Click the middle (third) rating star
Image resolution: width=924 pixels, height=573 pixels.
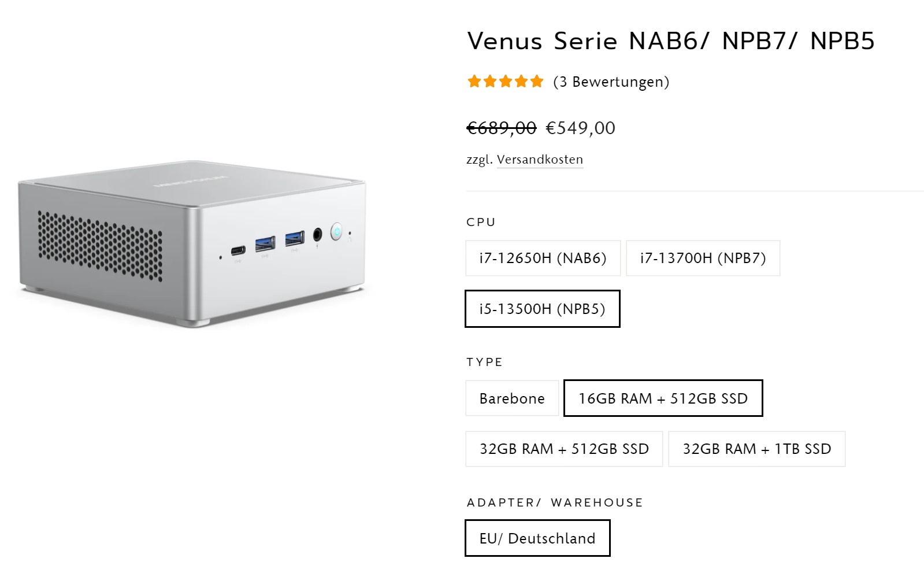pyautogui.click(x=506, y=82)
